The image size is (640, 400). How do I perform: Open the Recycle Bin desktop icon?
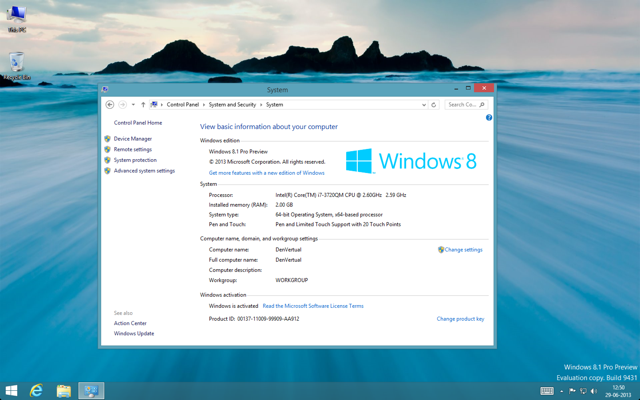(x=17, y=66)
